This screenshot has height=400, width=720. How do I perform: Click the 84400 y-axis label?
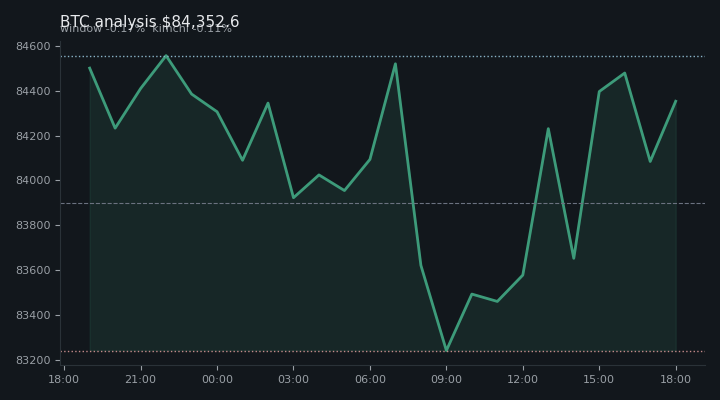[x=33, y=91]
